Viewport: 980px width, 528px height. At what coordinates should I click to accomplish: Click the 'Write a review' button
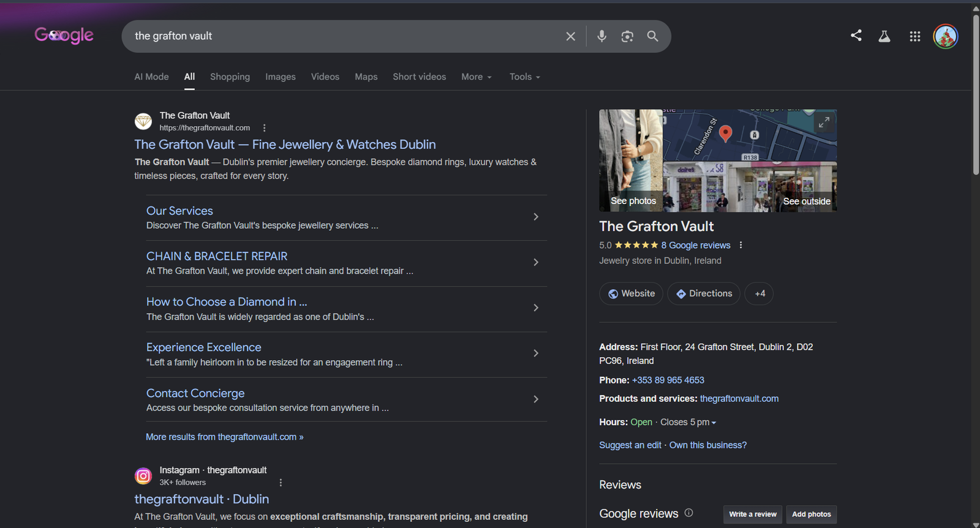[x=753, y=515]
